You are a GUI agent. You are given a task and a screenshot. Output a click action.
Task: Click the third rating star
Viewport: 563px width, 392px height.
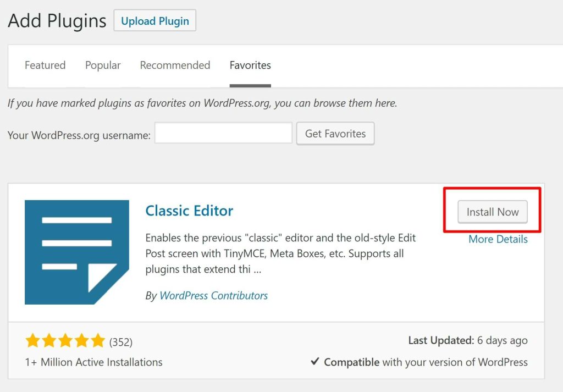[x=65, y=340]
